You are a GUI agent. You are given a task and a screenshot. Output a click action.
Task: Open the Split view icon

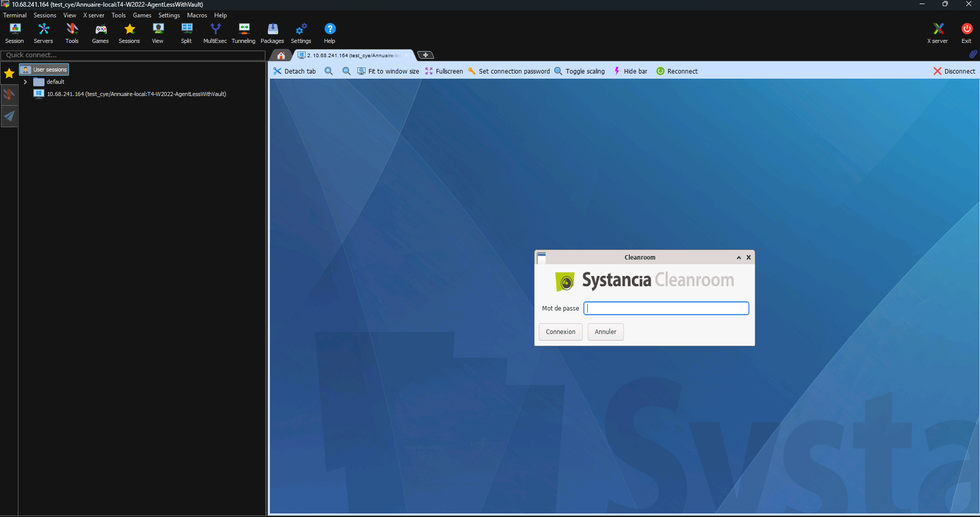pos(187,33)
